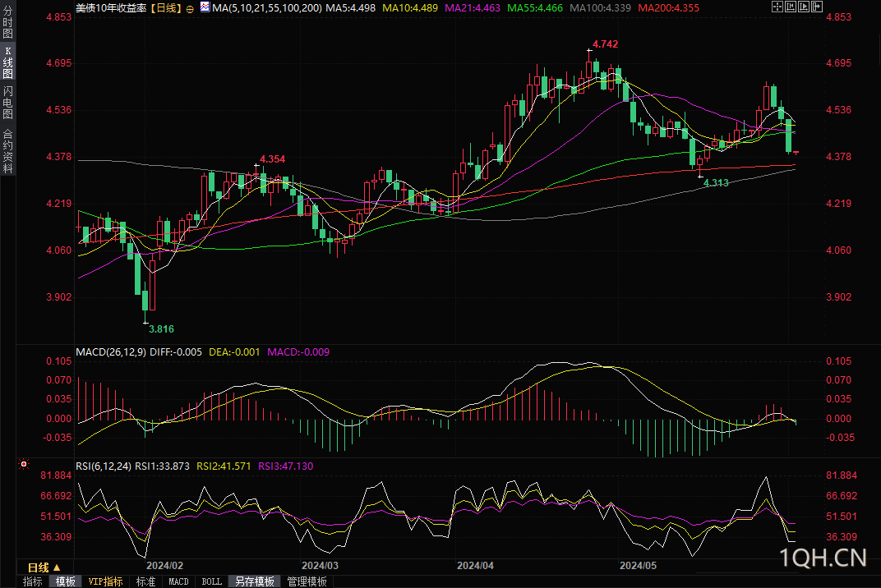Viewport: 881px width, 588px height.
Task: Select the 指标 bottom tab
Action: pos(33,581)
